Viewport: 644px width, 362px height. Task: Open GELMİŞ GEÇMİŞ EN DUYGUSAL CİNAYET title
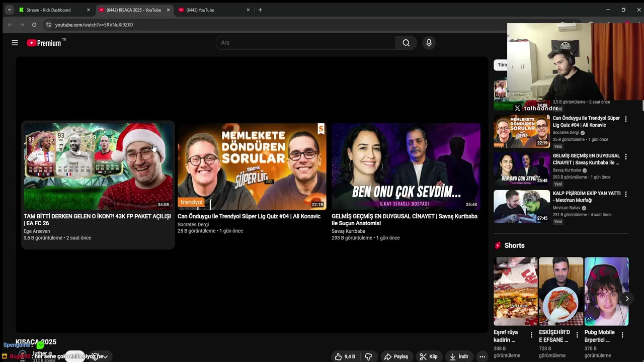click(x=405, y=220)
